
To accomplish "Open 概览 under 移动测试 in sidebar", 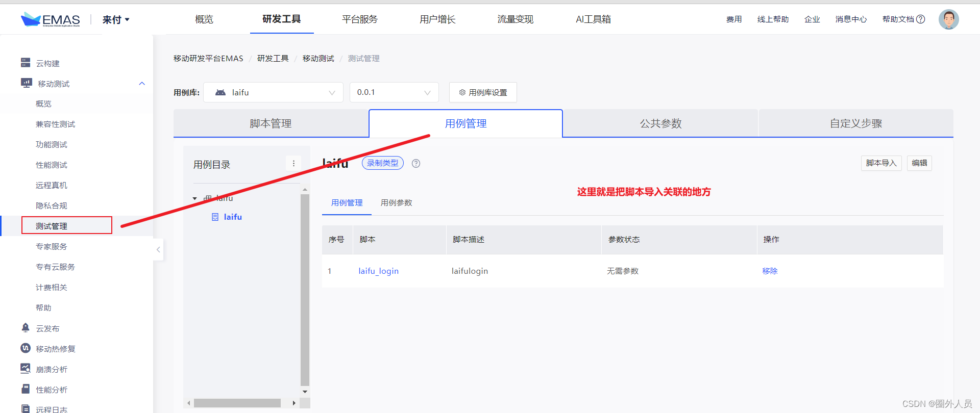I will [x=43, y=104].
